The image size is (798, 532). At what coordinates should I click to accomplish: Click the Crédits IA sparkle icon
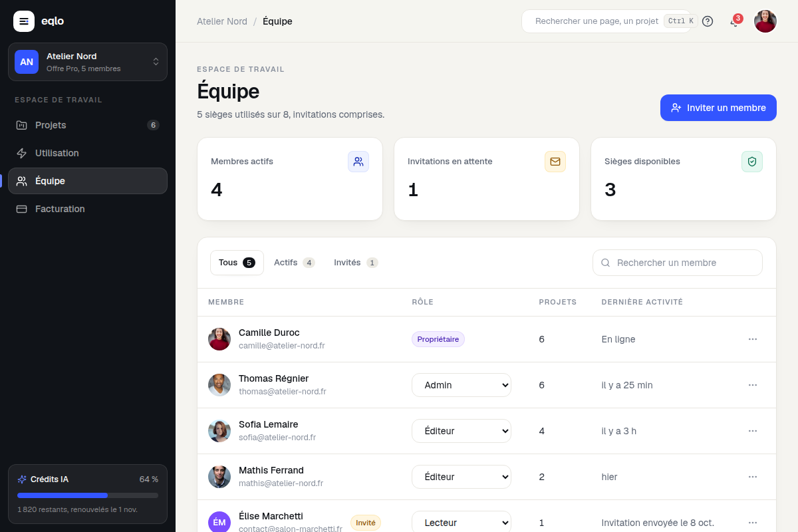(x=22, y=479)
